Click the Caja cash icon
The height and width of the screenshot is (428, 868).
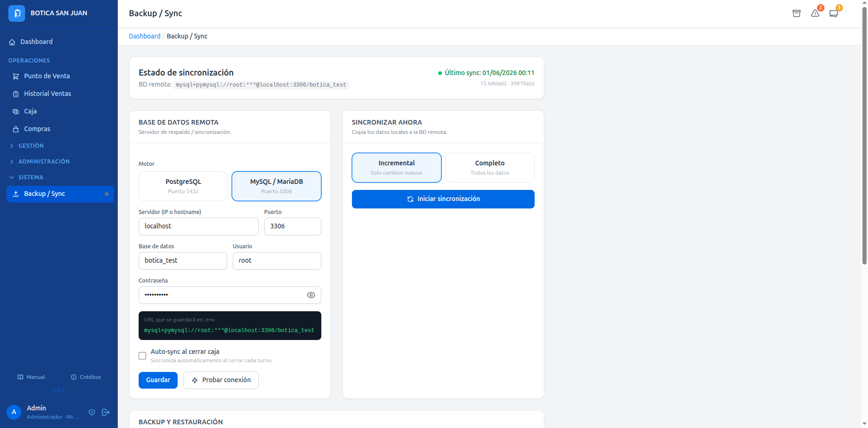pos(16,112)
